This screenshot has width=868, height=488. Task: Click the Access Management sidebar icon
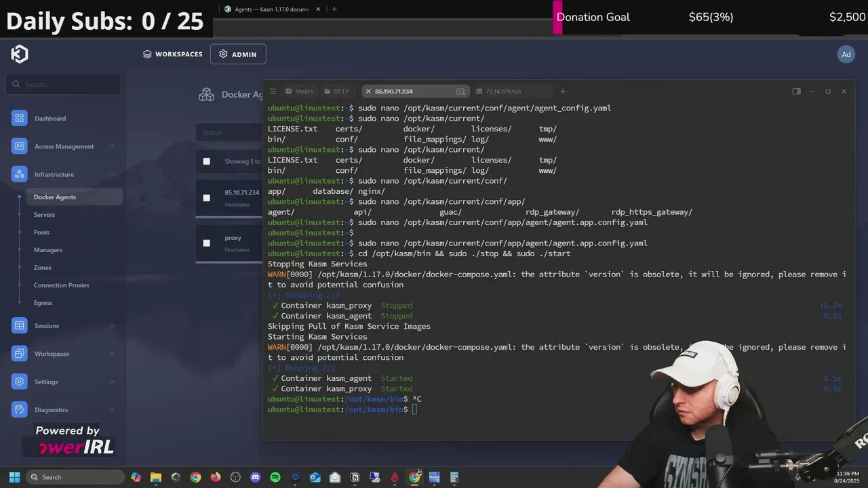[19, 146]
